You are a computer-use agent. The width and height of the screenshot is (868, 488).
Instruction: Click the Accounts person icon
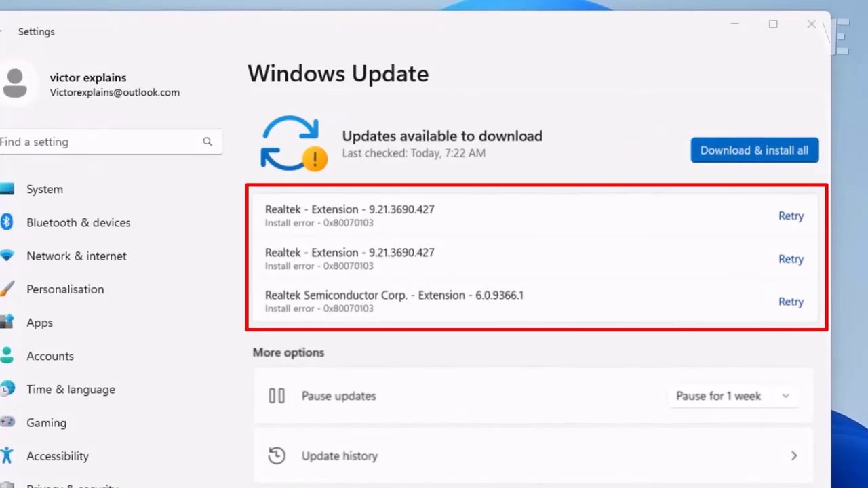point(7,356)
